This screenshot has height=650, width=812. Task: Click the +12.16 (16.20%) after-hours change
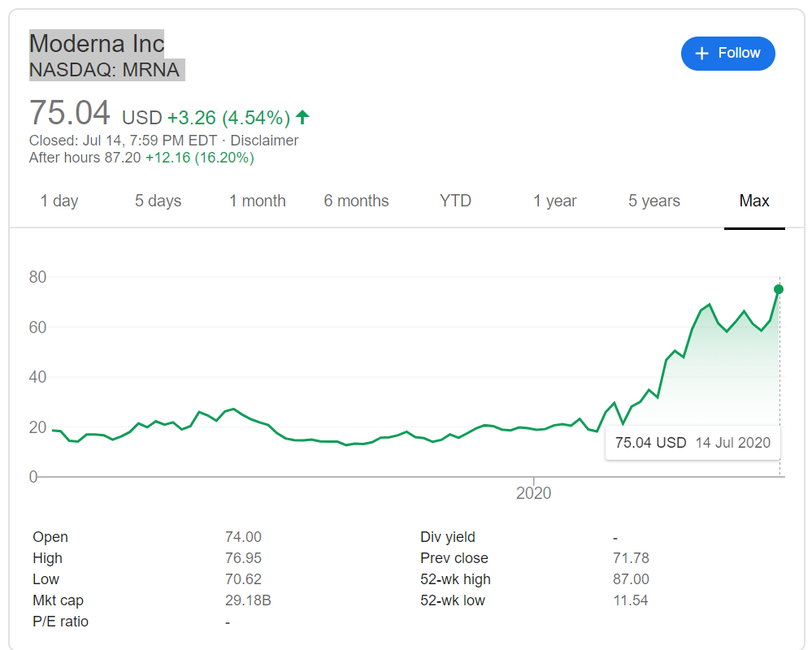click(200, 158)
